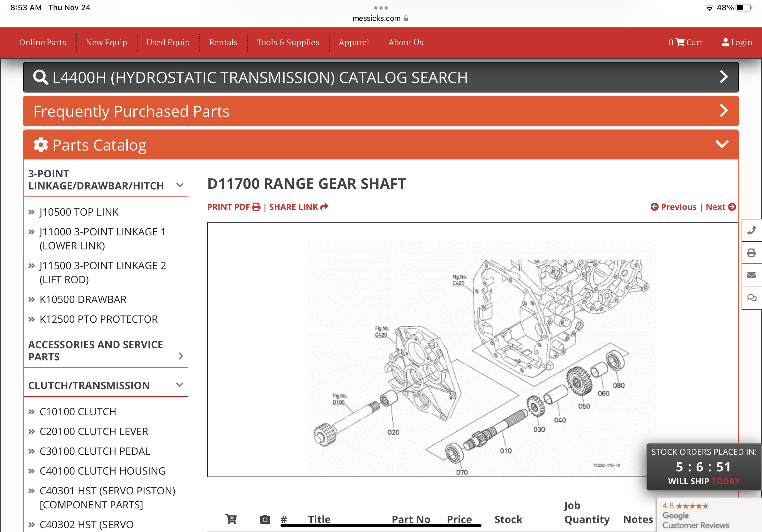This screenshot has width=762, height=532.
Task: Click the phone contact icon on the side panel
Action: (x=751, y=230)
